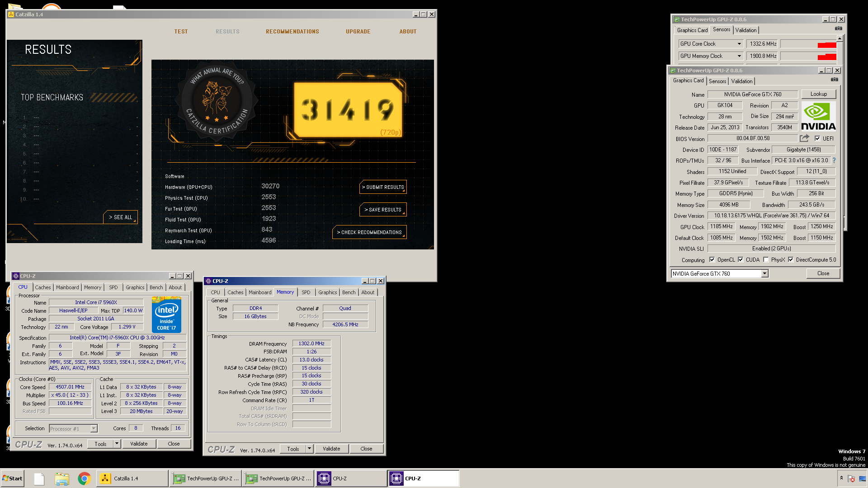Image resolution: width=868 pixels, height=488 pixels.
Task: Switch to first TechPowerUp GPU-Z taskbar item
Action: click(206, 479)
